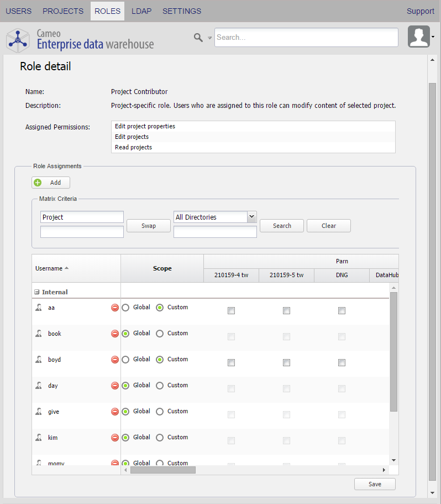Select Custom scope for user book
Screen dimensions: 441x504
coord(160,334)
